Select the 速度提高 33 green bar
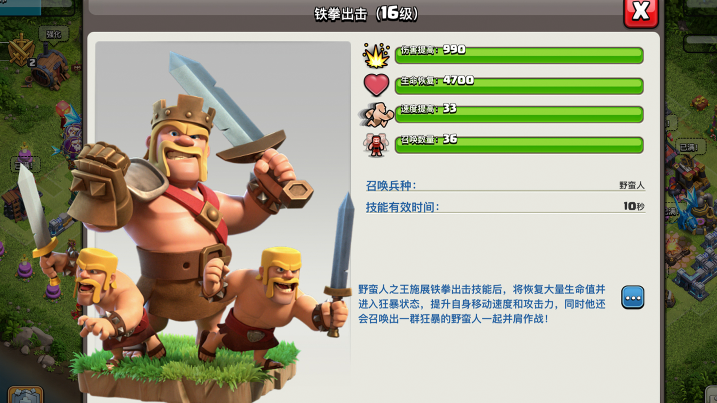Viewport: 717px width, 403px height. click(519, 114)
